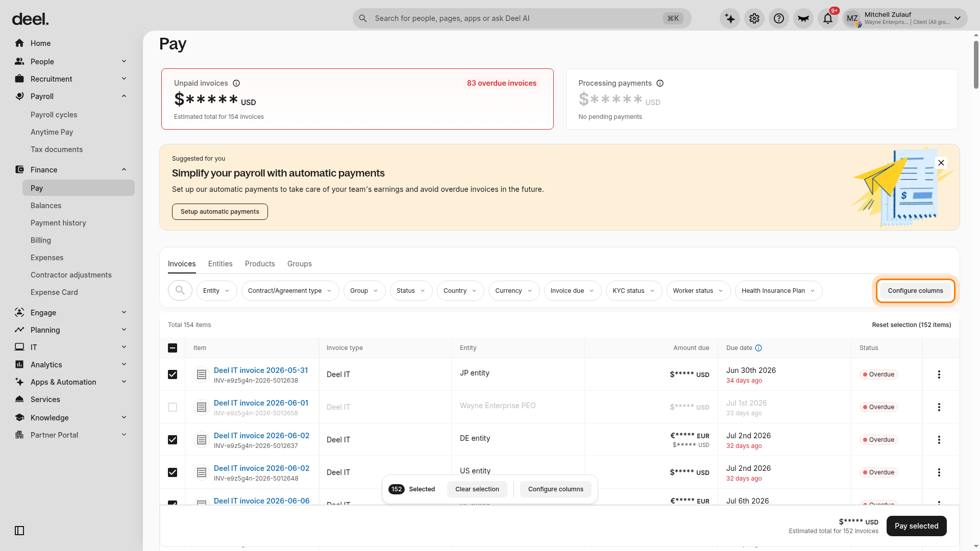This screenshot has height=551, width=980.
Task: Switch to the Entities tab
Action: 220,264
